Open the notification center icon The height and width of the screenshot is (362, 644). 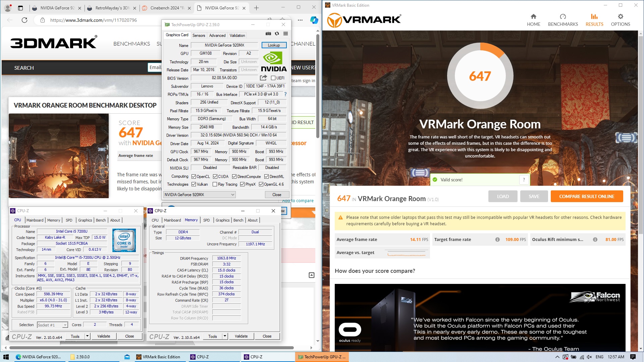[x=633, y=357]
